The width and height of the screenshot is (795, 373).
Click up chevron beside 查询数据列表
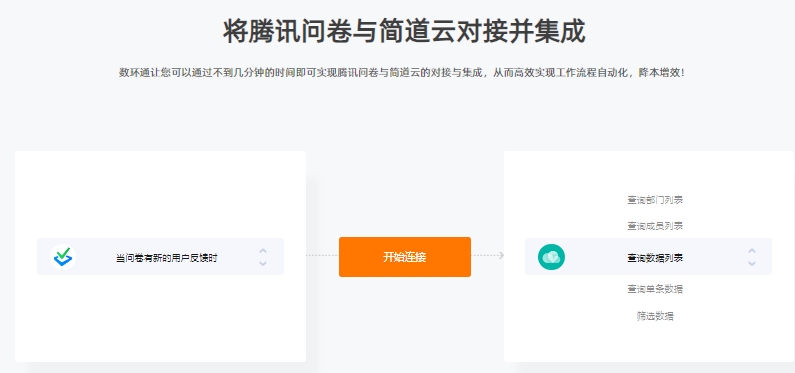[752, 250]
